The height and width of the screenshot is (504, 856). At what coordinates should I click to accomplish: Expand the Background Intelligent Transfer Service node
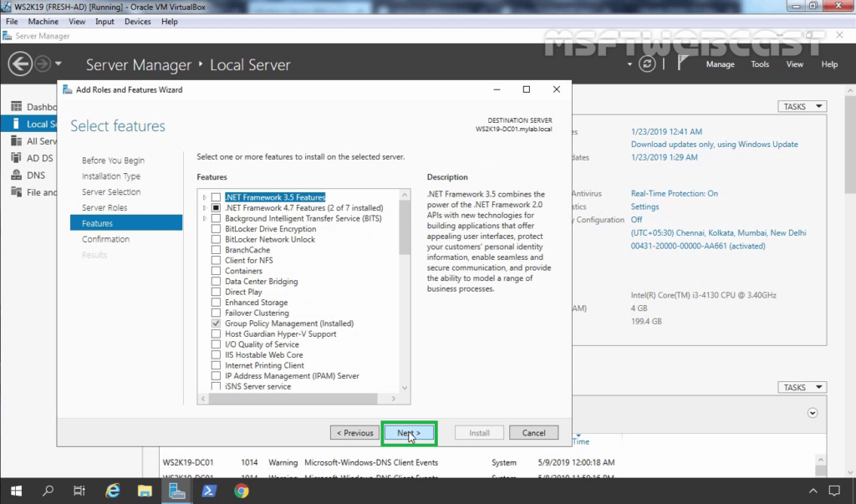click(205, 218)
